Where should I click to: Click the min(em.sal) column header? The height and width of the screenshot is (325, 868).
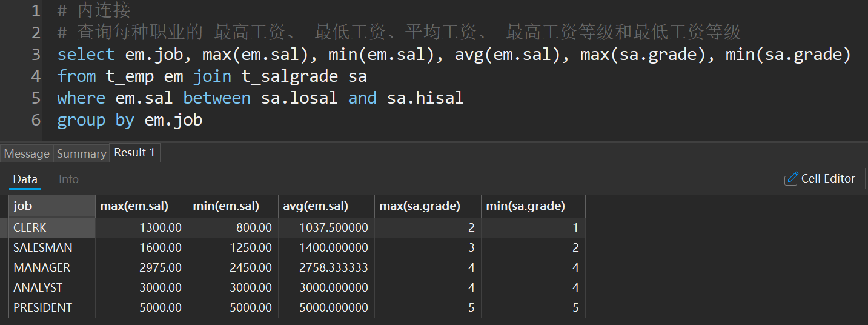click(x=233, y=206)
